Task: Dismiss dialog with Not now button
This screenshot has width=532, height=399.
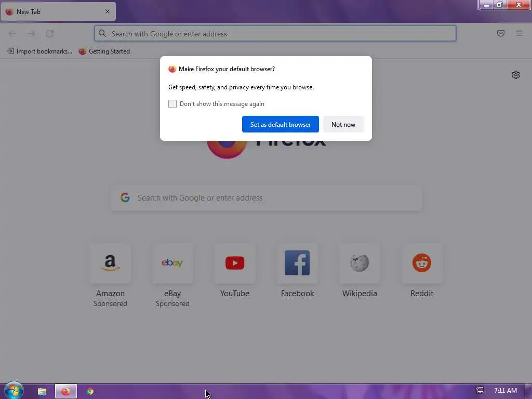Action: 343,125
